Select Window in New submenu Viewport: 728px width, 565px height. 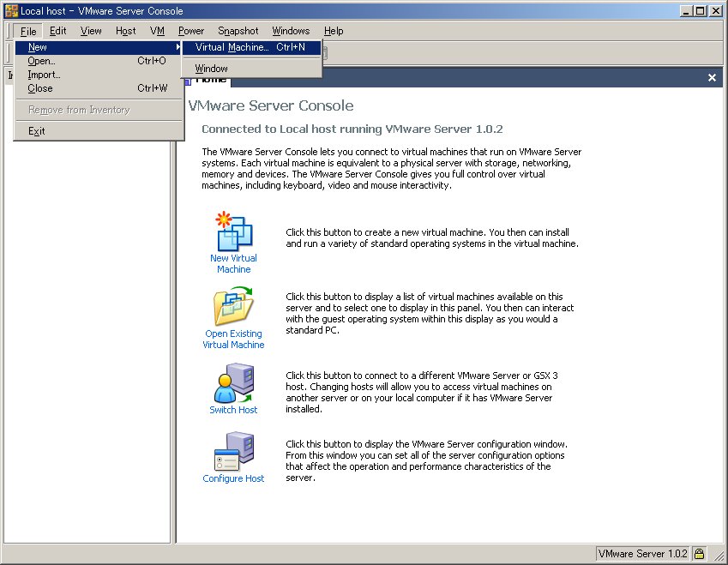tap(251, 69)
